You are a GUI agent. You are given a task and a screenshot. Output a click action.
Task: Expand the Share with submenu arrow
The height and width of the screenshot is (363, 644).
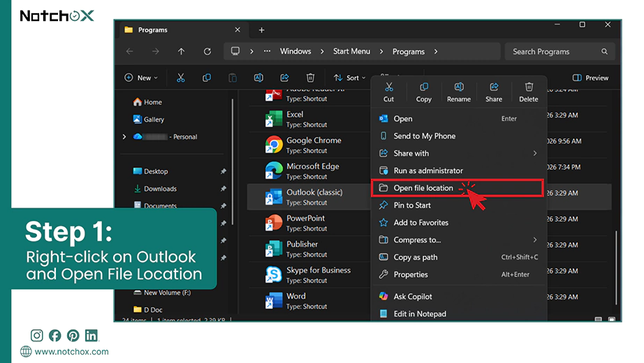point(535,153)
